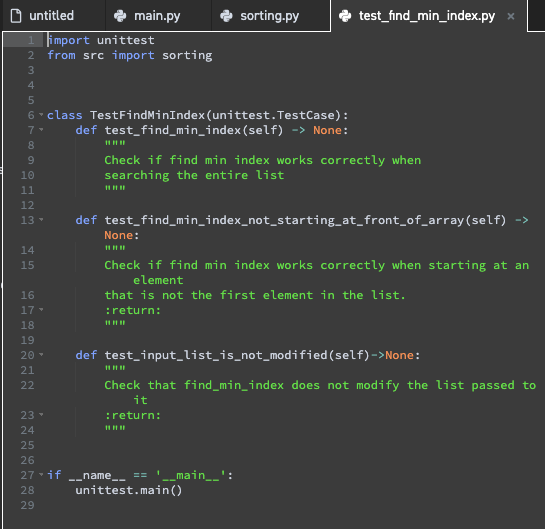Click ':return:' on line 17
This screenshot has height=529, width=545.
(133, 310)
